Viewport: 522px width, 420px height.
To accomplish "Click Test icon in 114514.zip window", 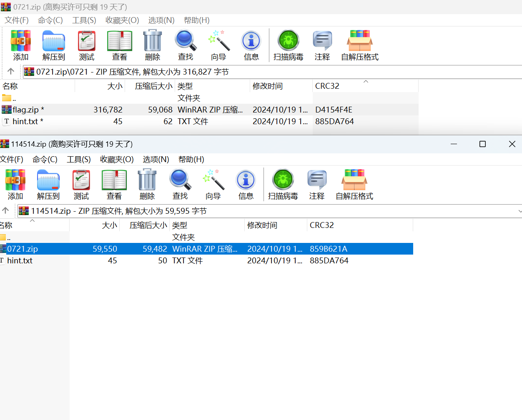I will pyautogui.click(x=81, y=180).
